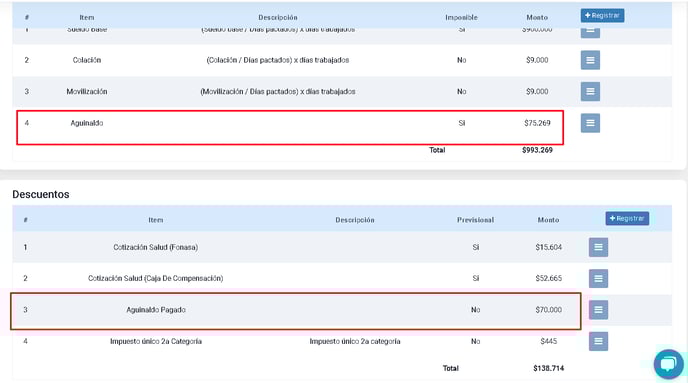Open the menu icon for Colación row
This screenshot has width=688, height=383.
pos(590,60)
